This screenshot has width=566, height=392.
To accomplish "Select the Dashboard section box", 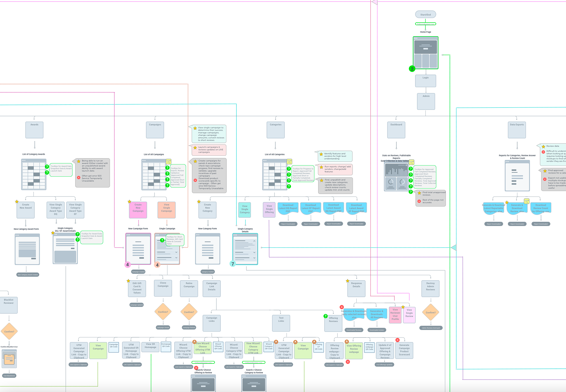I will pyautogui.click(x=396, y=130).
